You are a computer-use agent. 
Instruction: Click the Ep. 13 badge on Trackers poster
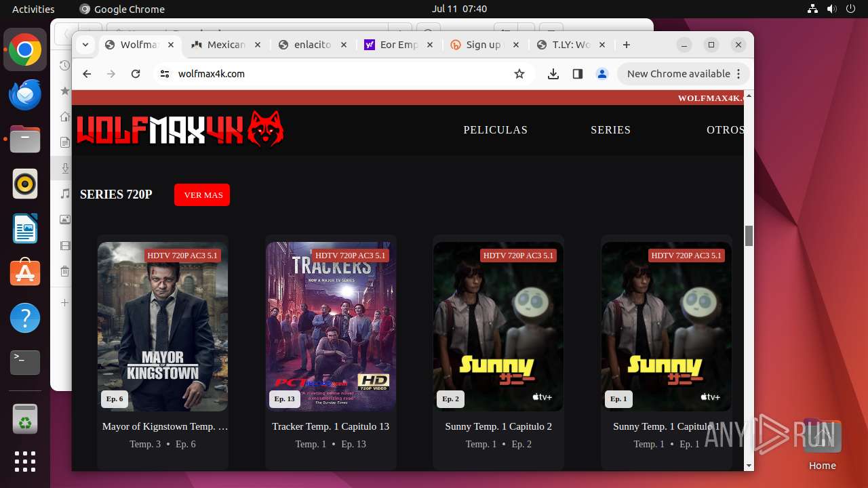point(285,399)
